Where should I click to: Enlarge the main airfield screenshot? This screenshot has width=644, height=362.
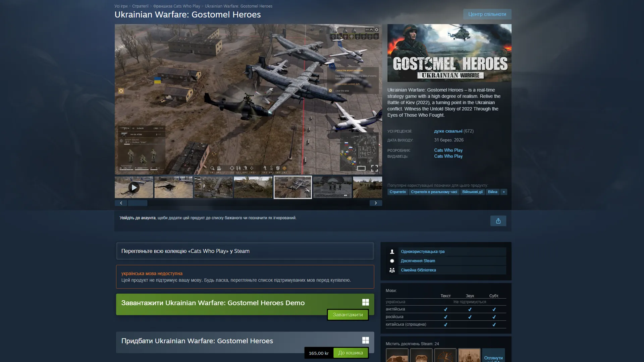(248, 99)
